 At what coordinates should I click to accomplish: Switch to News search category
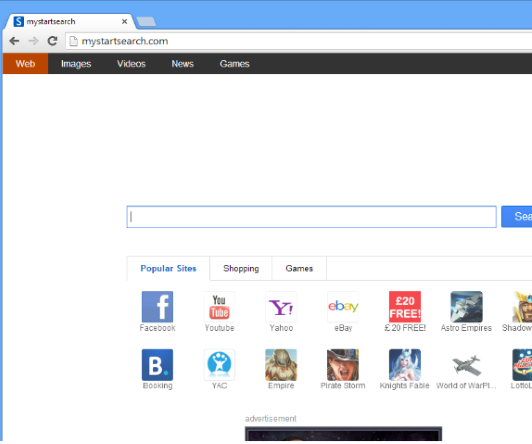click(x=183, y=64)
